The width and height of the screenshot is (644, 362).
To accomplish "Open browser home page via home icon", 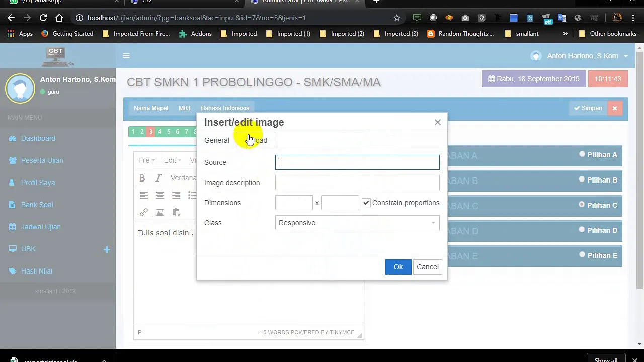I will tap(59, 18).
